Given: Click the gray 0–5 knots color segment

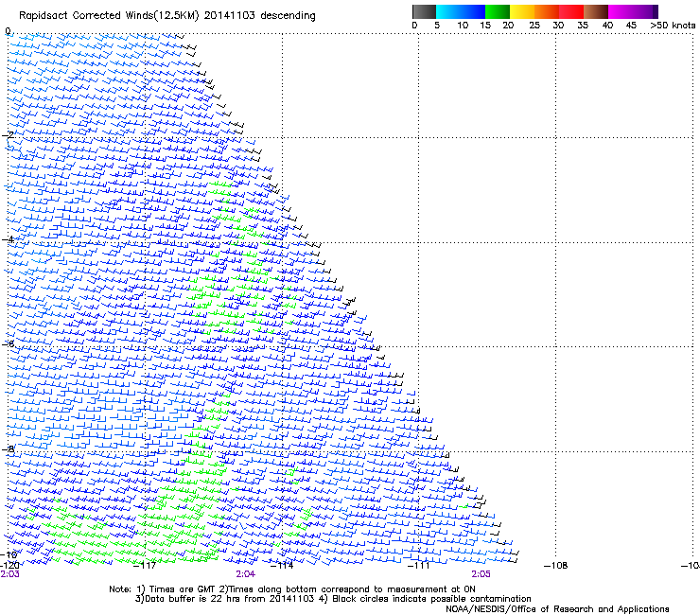Looking at the screenshot, I should (424, 11).
